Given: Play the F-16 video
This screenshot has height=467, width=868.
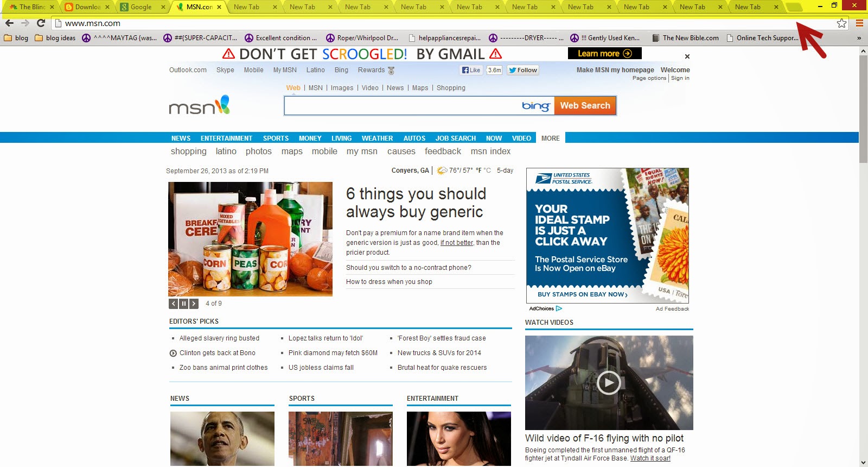Looking at the screenshot, I should 609,383.
